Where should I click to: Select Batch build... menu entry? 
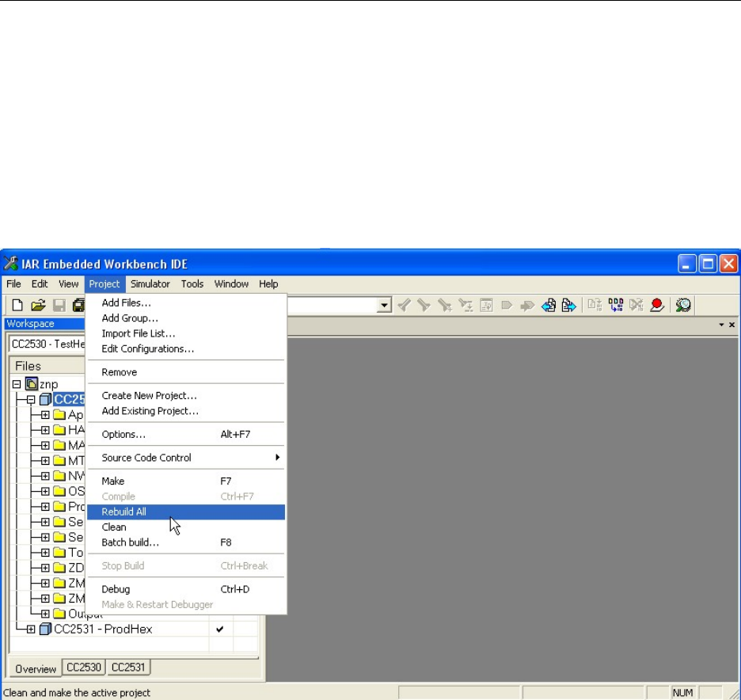point(186,542)
